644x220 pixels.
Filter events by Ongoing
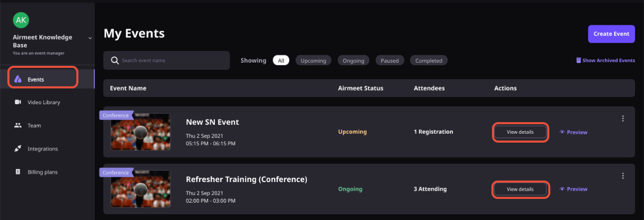[x=354, y=61]
